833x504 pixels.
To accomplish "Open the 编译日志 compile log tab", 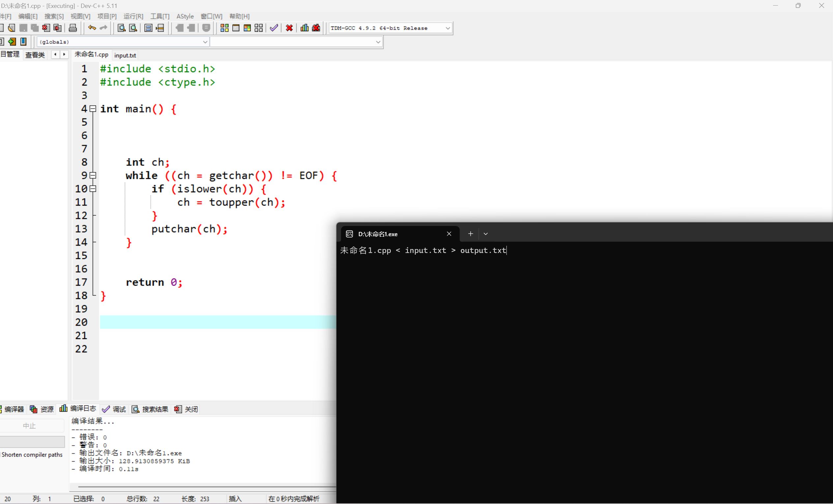I will tap(78, 409).
